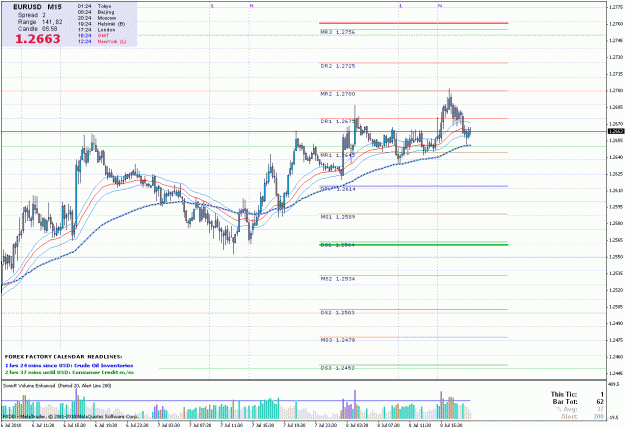This screenshot has width=625, height=429.
Task: Click the London 17:24 clock row
Action: pyautogui.click(x=96, y=30)
